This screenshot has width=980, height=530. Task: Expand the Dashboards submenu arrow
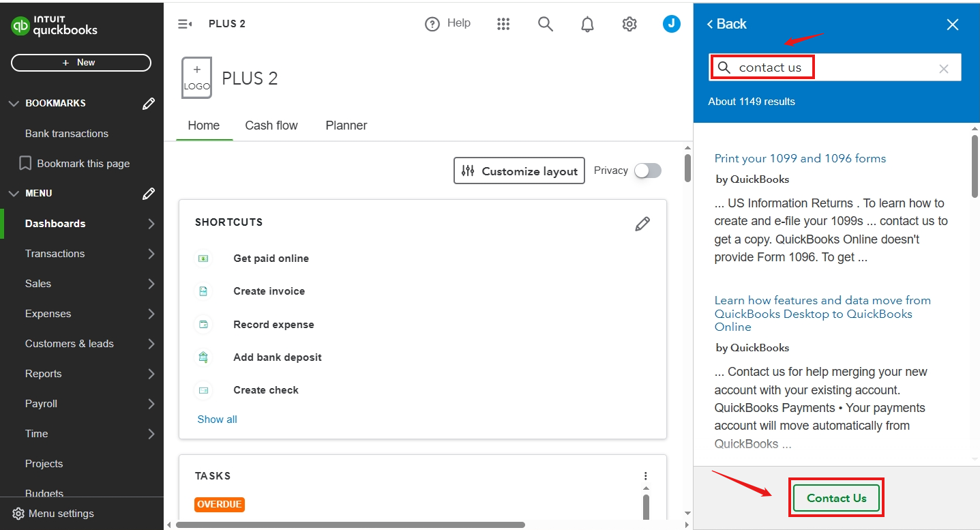[x=151, y=224]
